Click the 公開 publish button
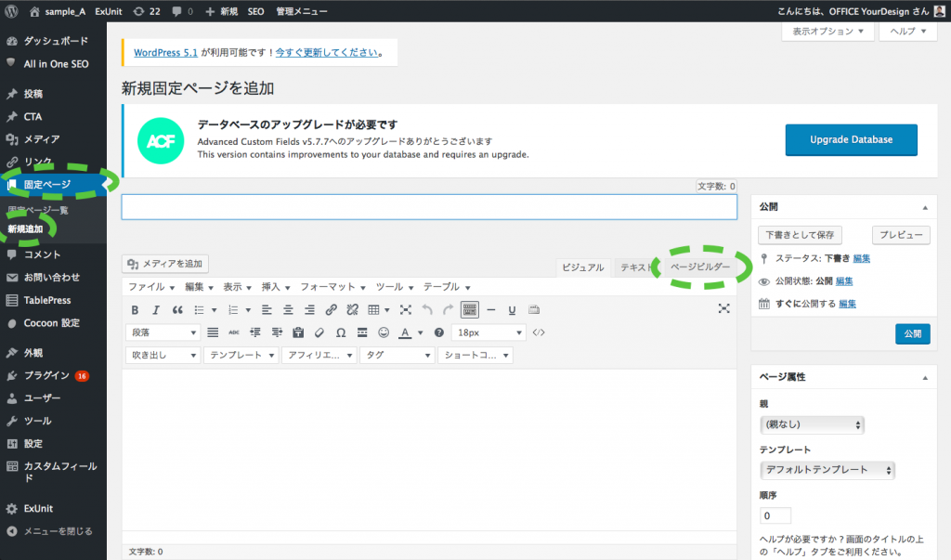The width and height of the screenshot is (951, 560). pos(912,334)
